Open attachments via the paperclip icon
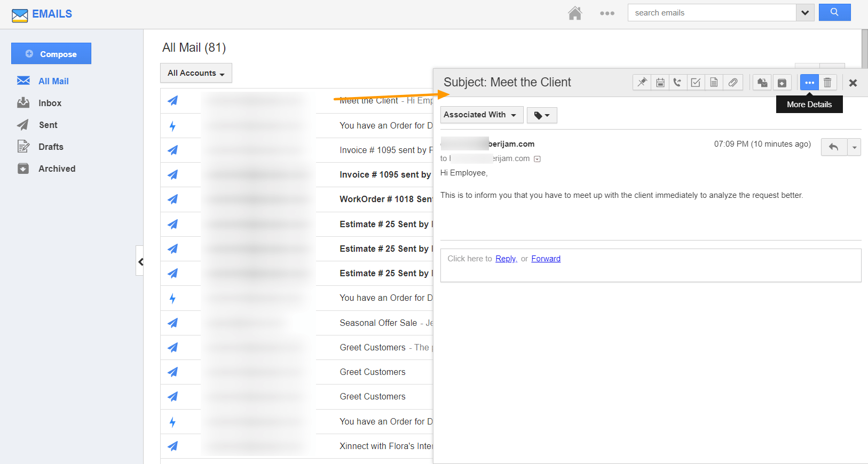The image size is (868, 464). coord(733,83)
